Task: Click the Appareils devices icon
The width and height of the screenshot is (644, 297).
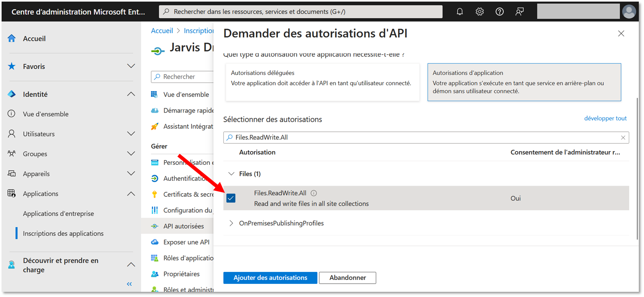Action: click(12, 174)
